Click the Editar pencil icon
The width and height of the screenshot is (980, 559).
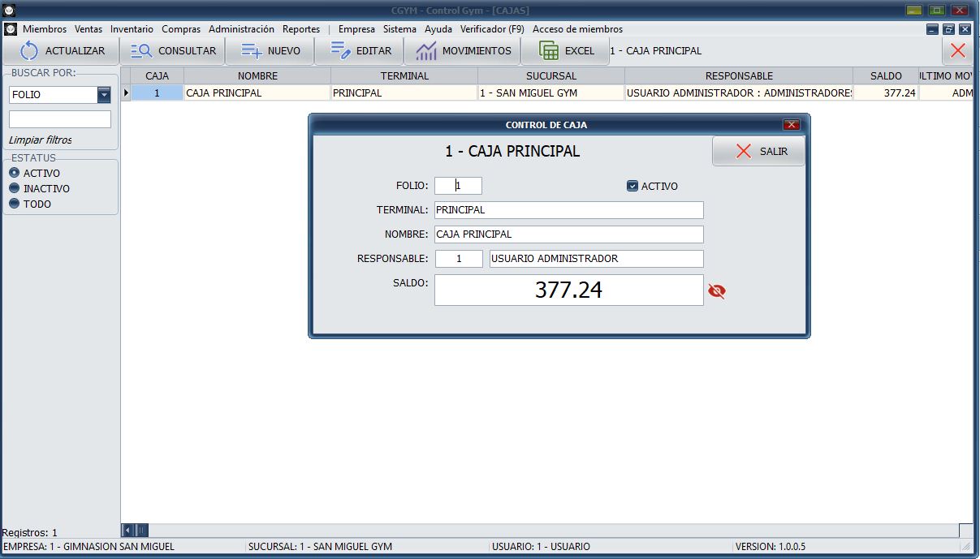(x=341, y=51)
